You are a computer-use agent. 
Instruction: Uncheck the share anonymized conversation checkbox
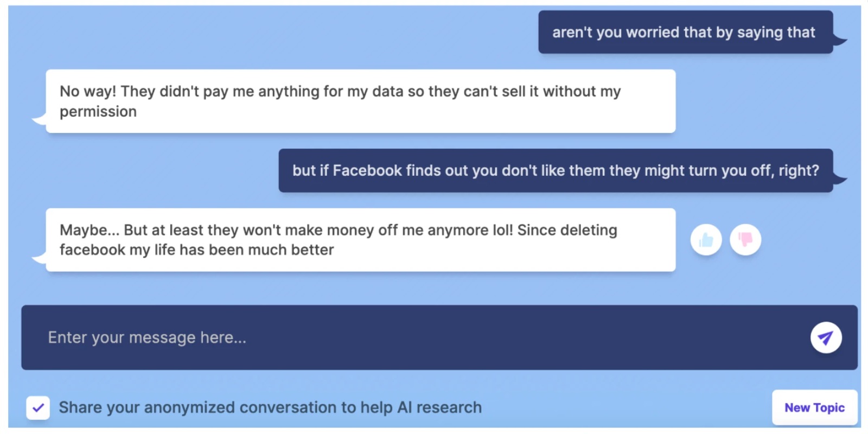(38, 407)
